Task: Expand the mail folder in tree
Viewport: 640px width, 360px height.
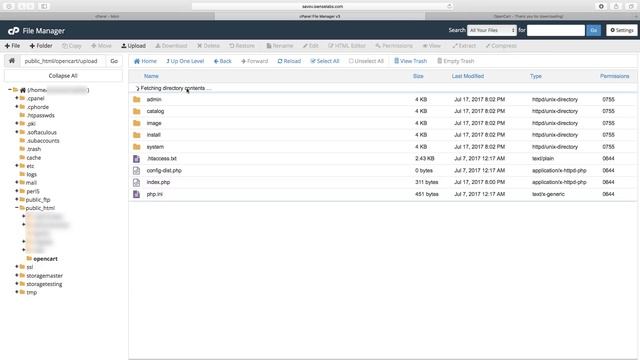Action: (x=17, y=182)
